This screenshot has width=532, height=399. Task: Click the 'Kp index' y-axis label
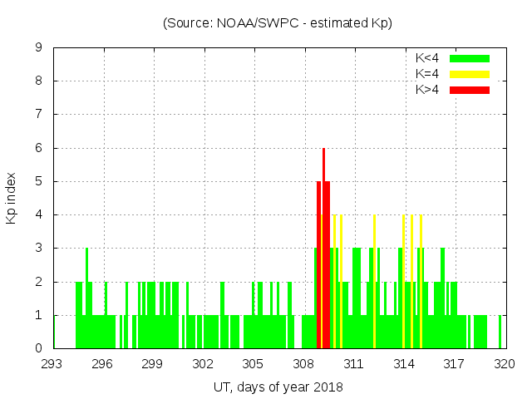pos(12,198)
